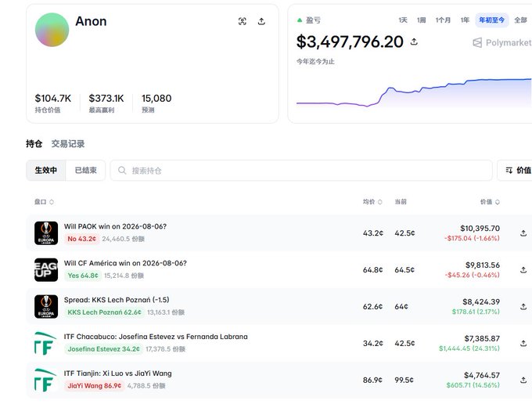Viewport: 532px width, 404px height.
Task: Click ITF Chacabuco market ITF icon
Action: [x=46, y=343]
